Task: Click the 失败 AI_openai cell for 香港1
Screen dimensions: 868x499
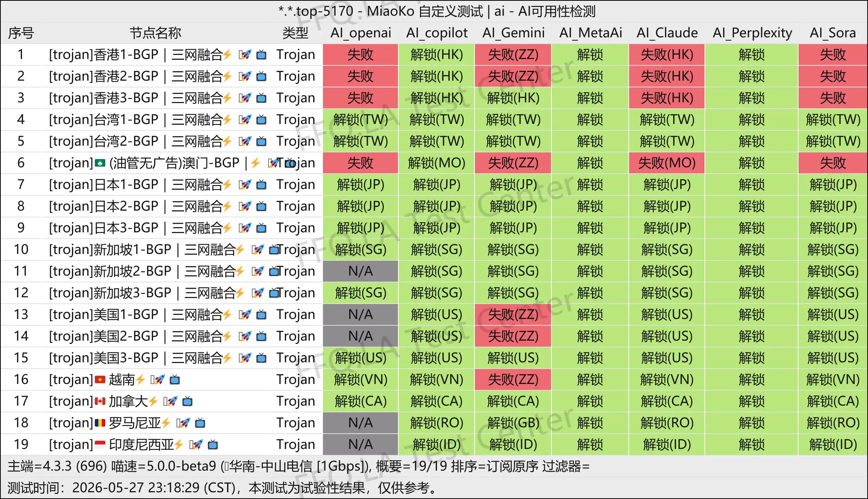Action: click(x=361, y=55)
